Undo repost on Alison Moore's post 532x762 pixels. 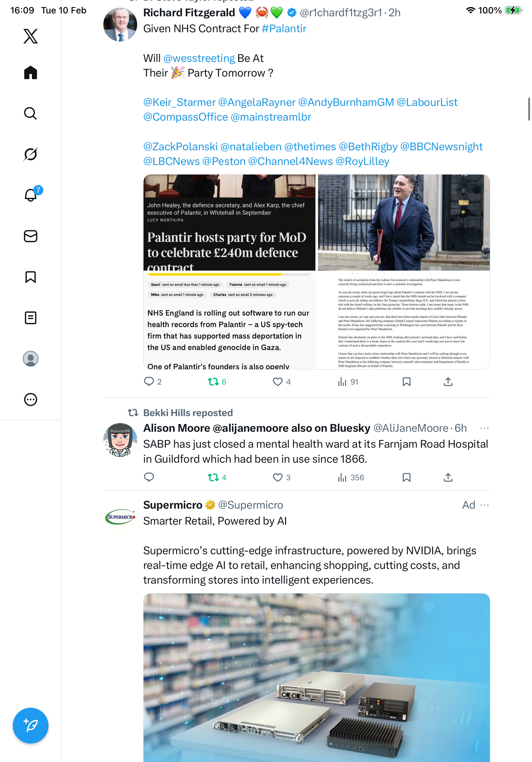pos(217,477)
